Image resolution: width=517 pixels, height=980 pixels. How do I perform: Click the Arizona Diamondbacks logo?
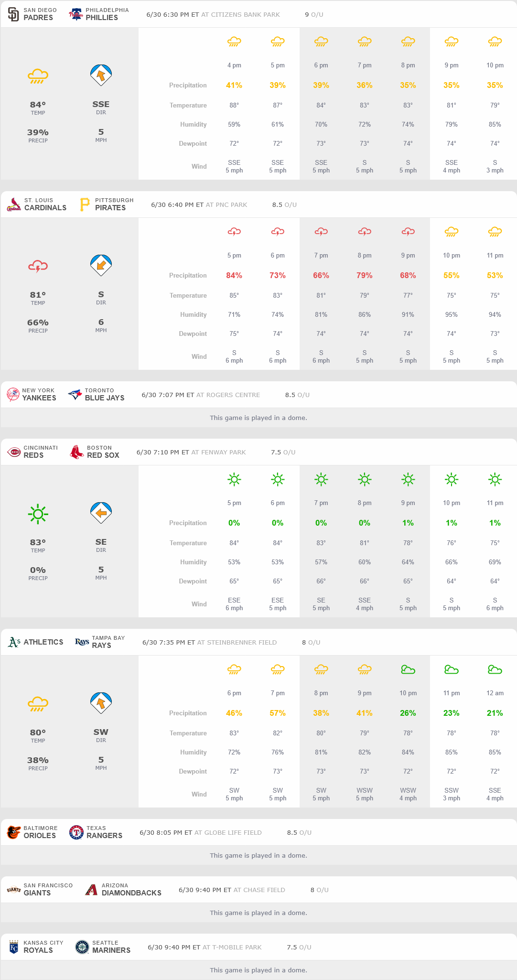(x=91, y=890)
